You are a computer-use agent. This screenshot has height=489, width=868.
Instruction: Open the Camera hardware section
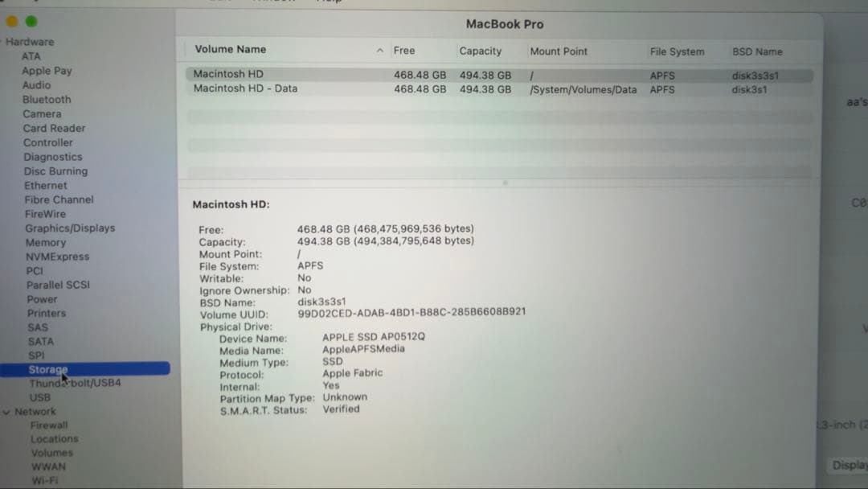pos(42,113)
